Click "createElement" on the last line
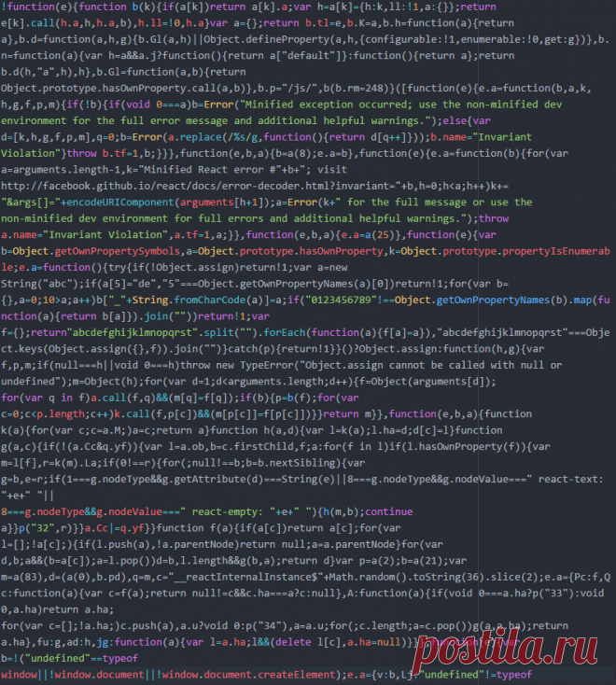The width and height of the screenshot is (616, 685). [297, 675]
